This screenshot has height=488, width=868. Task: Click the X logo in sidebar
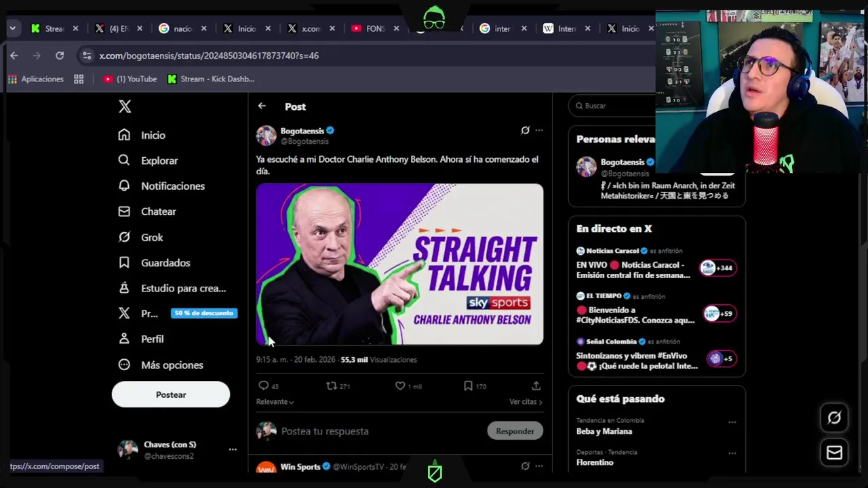tap(125, 106)
